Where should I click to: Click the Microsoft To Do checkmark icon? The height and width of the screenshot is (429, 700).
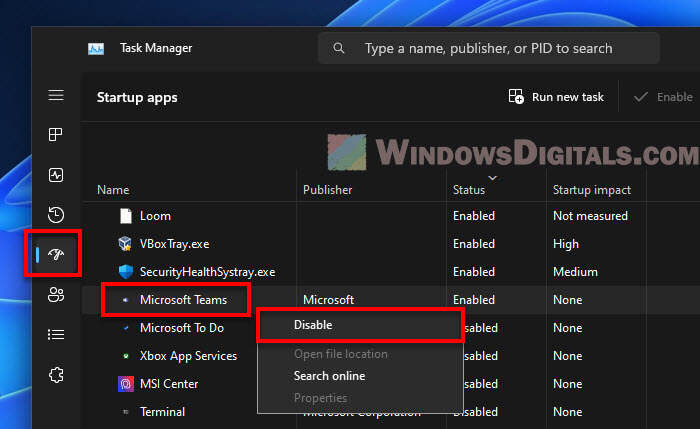pos(126,328)
